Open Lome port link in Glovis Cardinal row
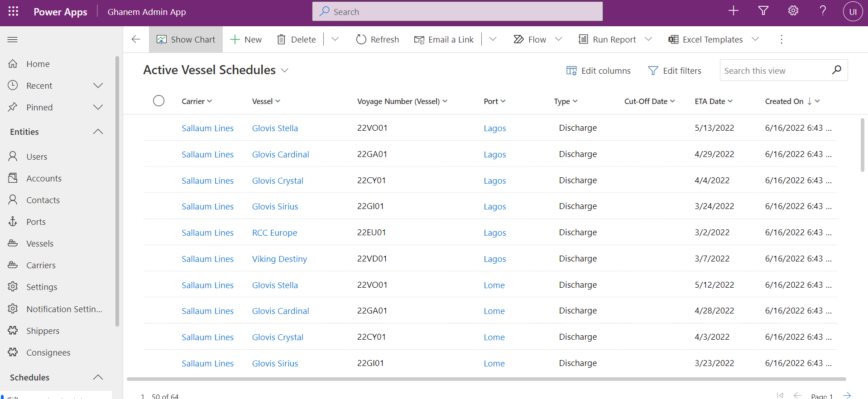 click(494, 311)
